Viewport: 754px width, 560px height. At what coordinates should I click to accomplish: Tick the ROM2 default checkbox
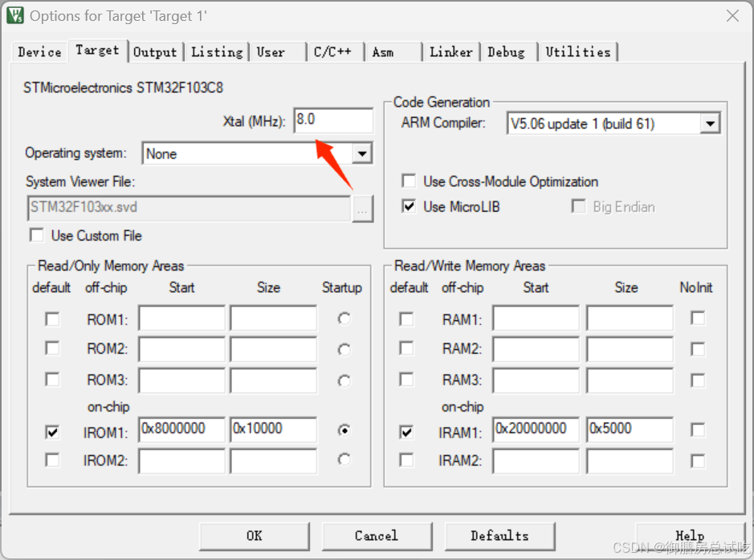tap(52, 348)
